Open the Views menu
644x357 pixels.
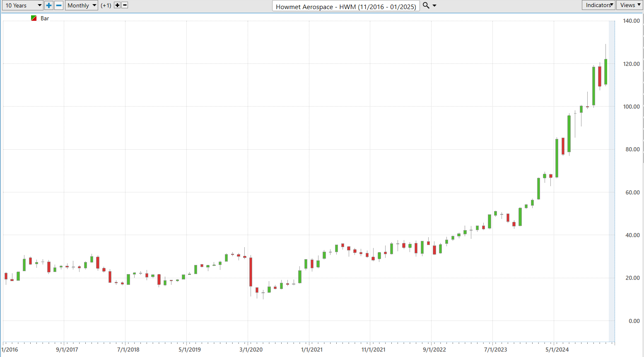coord(630,5)
